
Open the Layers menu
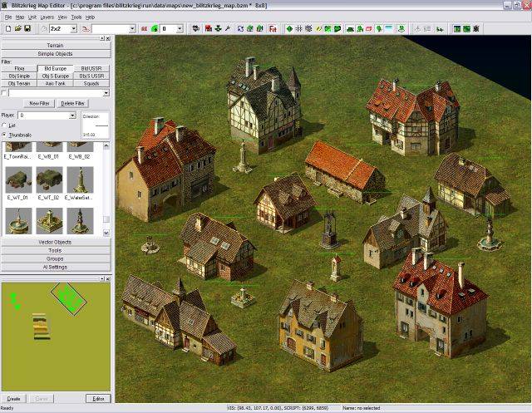tap(49, 17)
